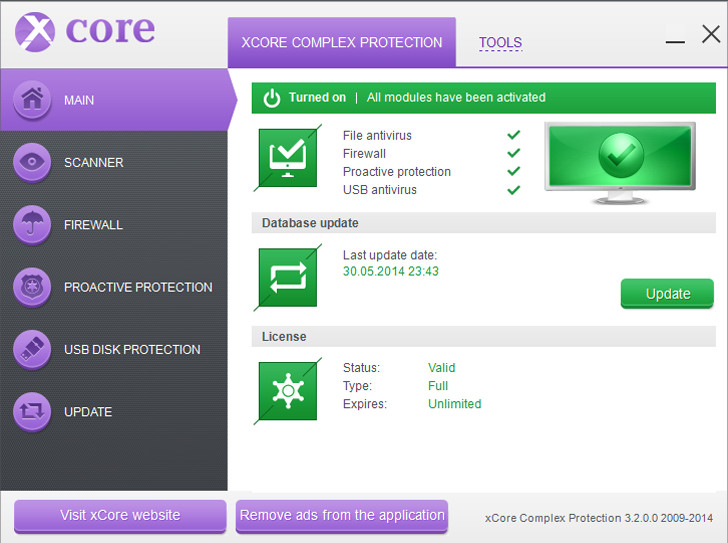Screen dimensions: 728x543
Task: Click the Firewall module label
Action: tap(364, 154)
